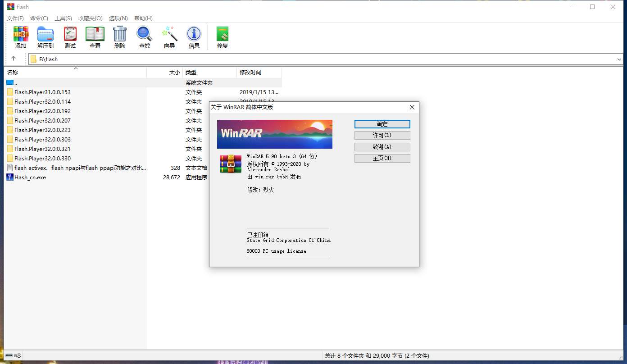The width and height of the screenshot is (627, 364).
Task: Open the 命令(C) menu
Action: click(39, 18)
